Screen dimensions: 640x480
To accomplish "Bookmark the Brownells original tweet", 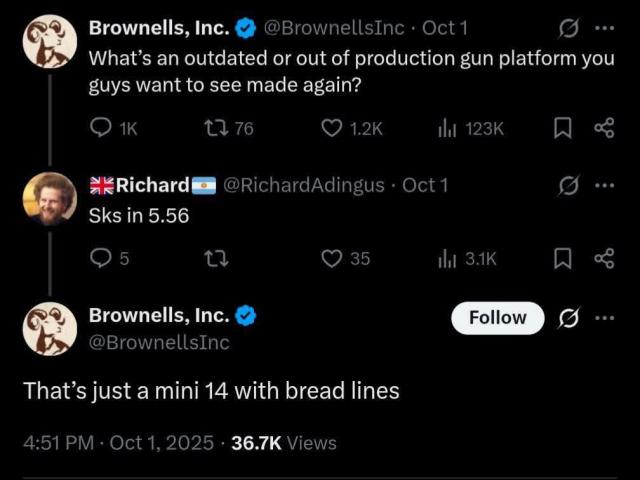I will click(x=562, y=128).
